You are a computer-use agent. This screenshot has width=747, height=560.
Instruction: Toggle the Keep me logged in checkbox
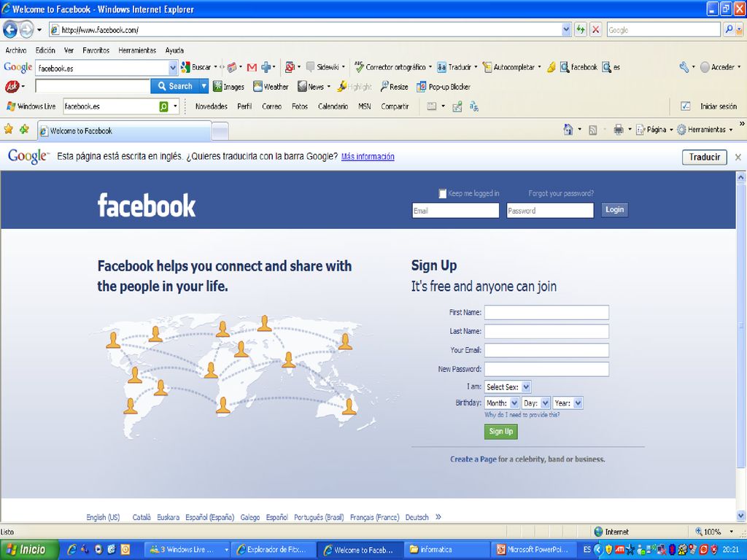443,193
